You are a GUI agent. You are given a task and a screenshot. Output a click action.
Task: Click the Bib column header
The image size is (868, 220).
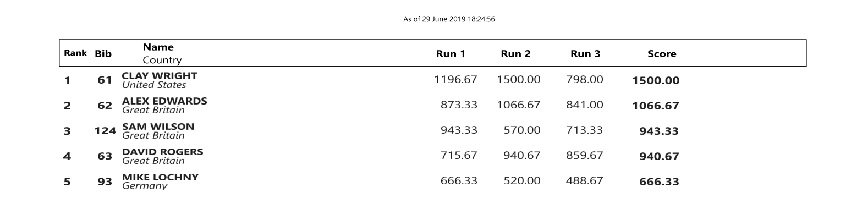point(103,54)
